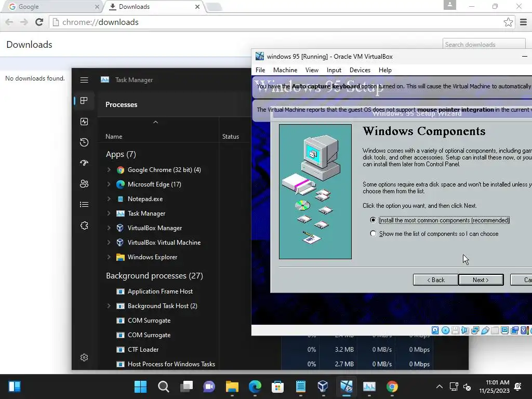532x399 pixels.
Task: Bookmark this page with the star icon
Action: tap(508, 22)
